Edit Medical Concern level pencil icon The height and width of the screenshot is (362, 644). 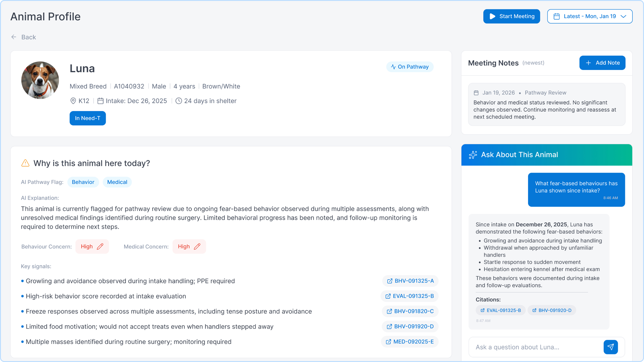(x=197, y=246)
